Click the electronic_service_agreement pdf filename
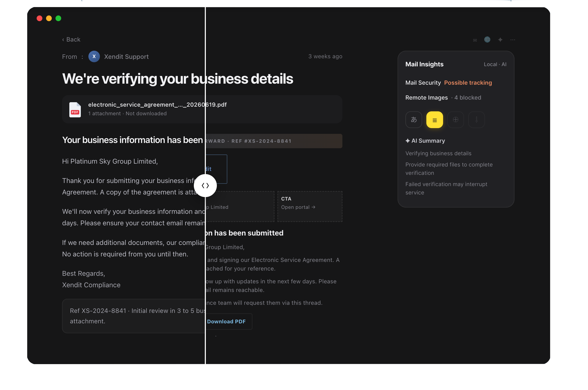Image resolution: width=588 pixels, height=390 pixels. pos(157,105)
